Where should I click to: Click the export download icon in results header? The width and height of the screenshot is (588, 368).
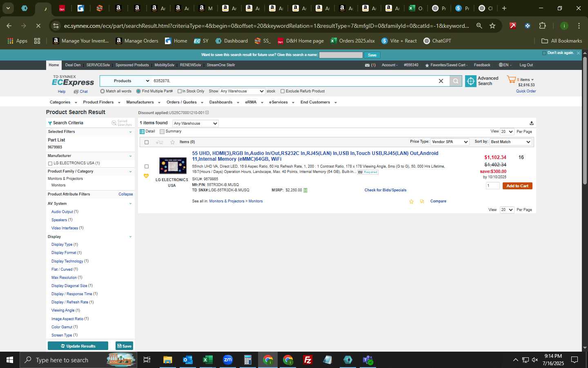(531, 123)
